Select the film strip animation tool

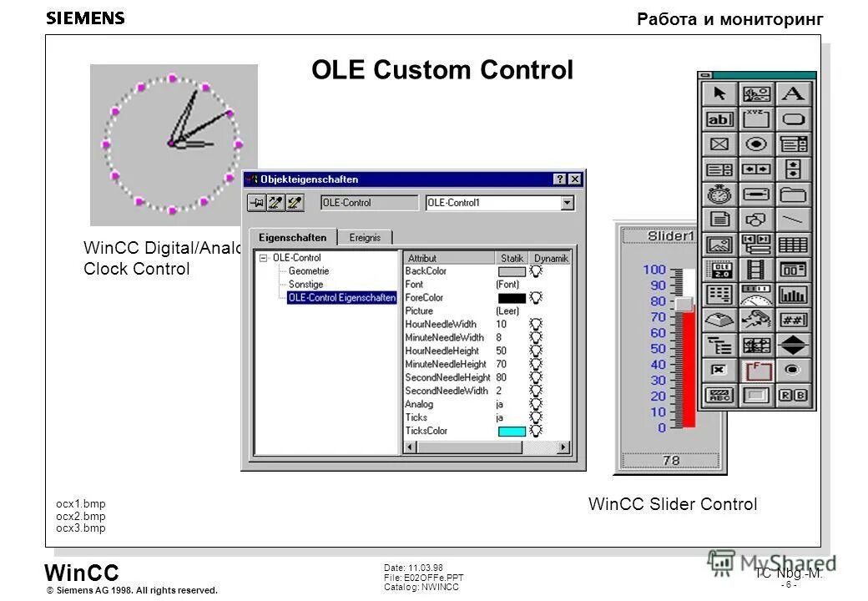click(756, 270)
